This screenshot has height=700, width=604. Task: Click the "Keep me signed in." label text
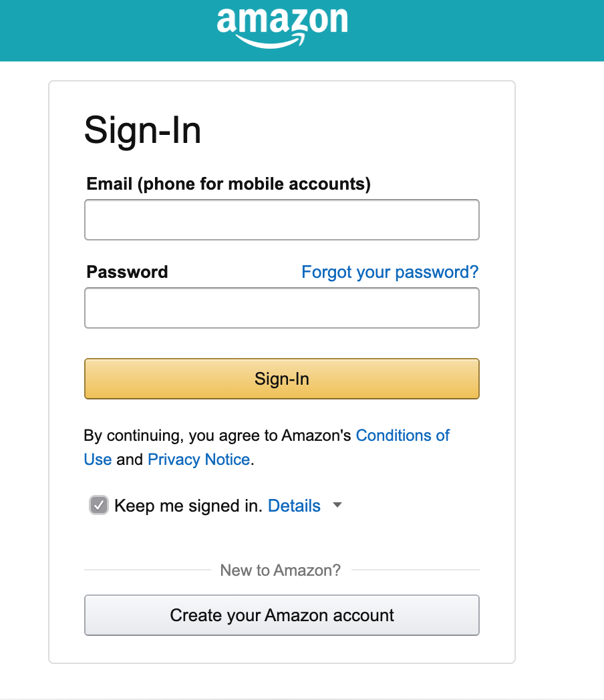click(188, 506)
